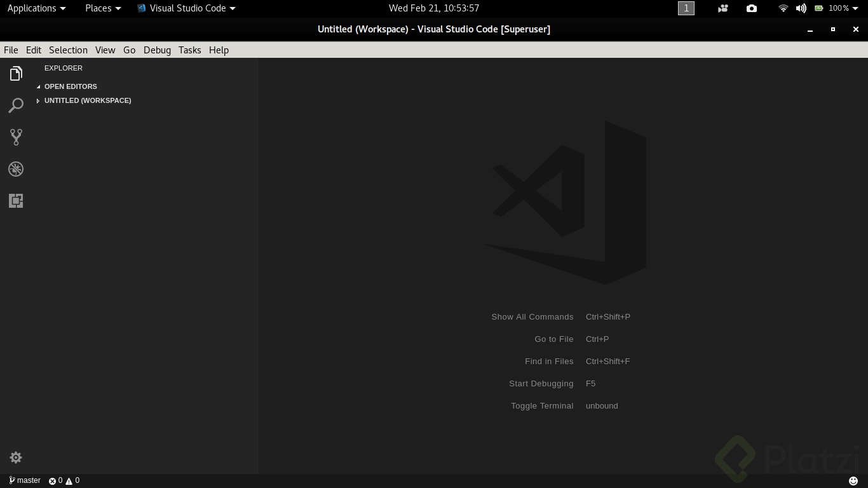
Task: Click the EXPLORER panel title
Action: 64,68
